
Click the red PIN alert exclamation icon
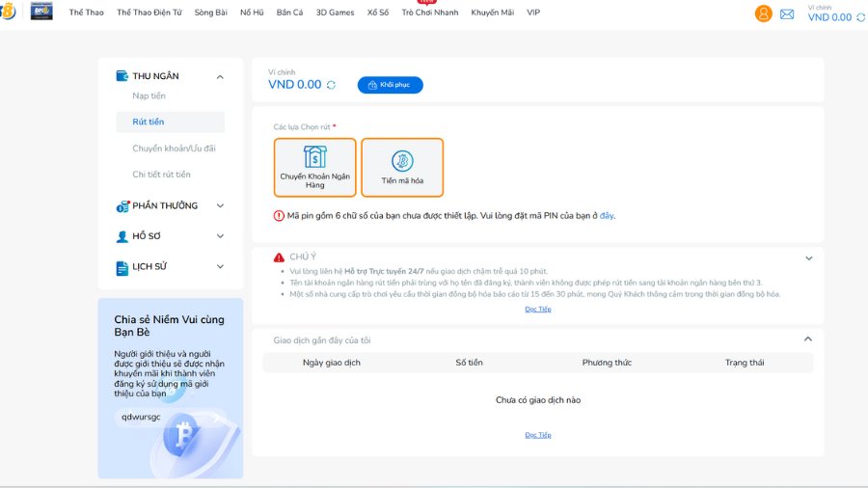(279, 216)
